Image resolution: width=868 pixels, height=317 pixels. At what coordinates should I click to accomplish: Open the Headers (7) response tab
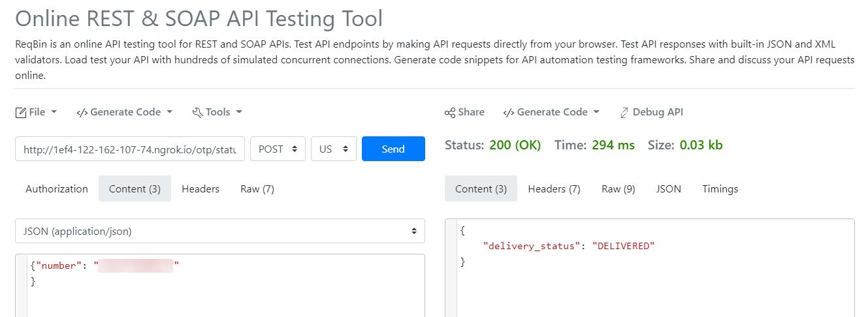554,189
